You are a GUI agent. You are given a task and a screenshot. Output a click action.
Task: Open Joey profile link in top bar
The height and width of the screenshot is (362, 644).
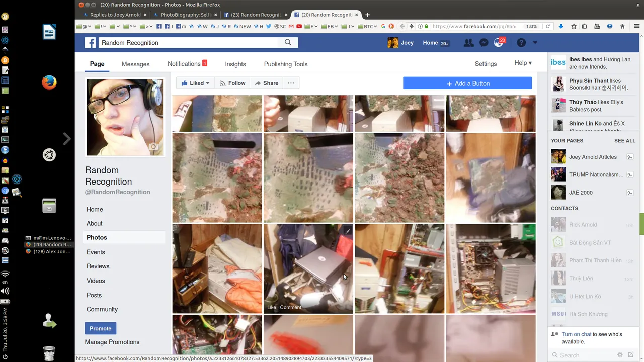coord(400,43)
